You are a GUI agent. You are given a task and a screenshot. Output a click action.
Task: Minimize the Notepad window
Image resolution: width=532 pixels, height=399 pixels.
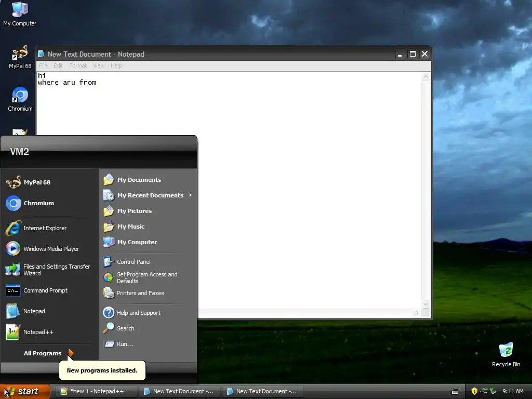pyautogui.click(x=400, y=54)
